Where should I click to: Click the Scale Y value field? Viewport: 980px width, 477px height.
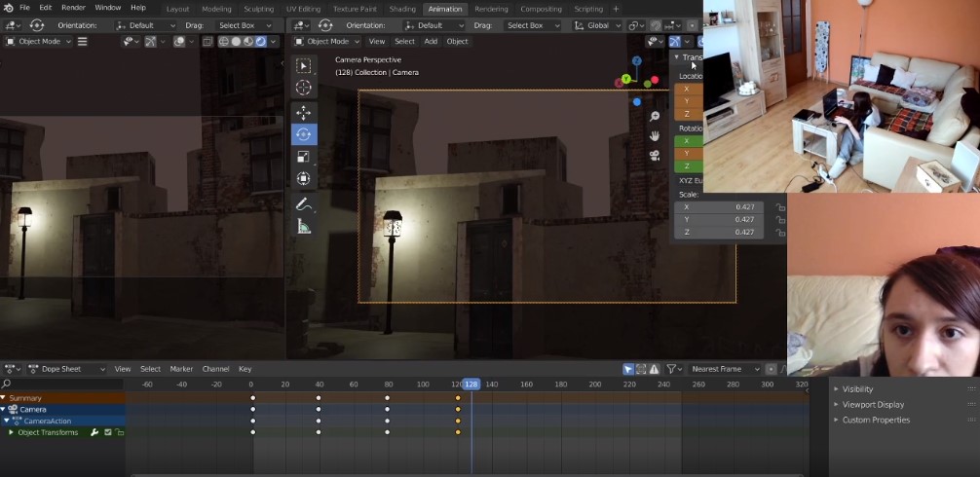(720, 220)
